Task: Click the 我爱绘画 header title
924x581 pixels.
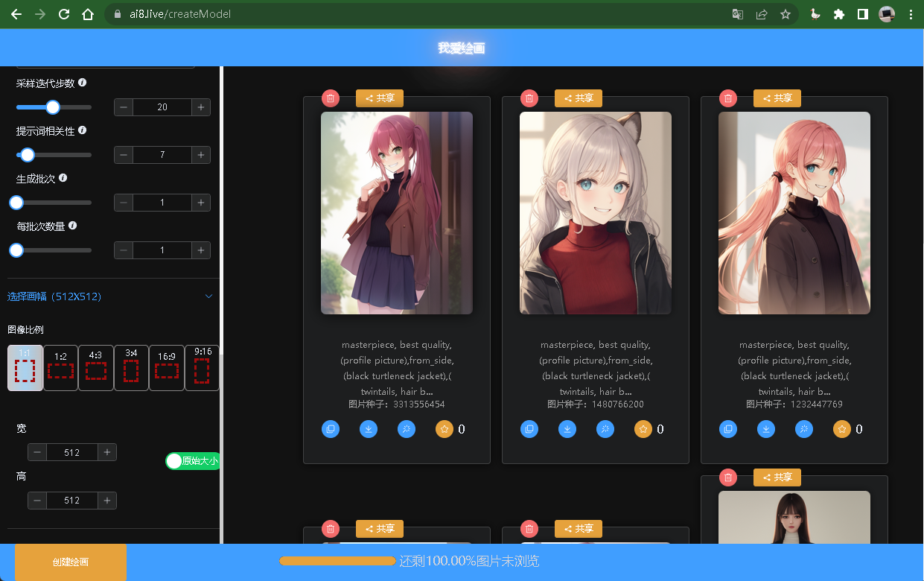Action: click(x=462, y=48)
